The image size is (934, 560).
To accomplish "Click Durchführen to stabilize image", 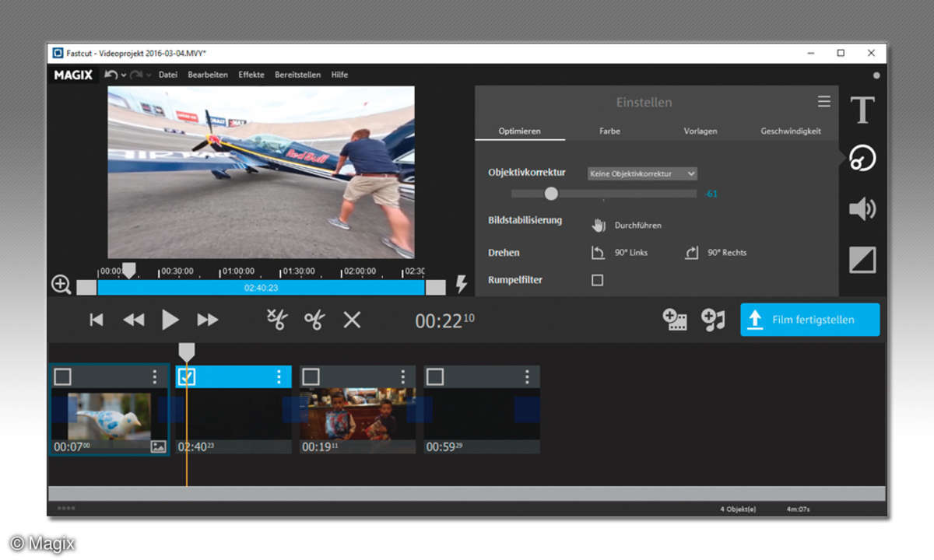I will (x=627, y=226).
